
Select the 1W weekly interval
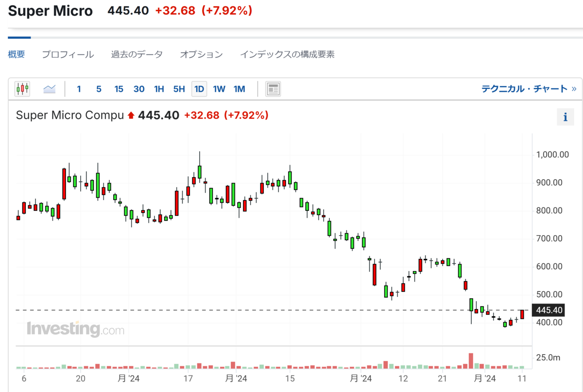219,89
